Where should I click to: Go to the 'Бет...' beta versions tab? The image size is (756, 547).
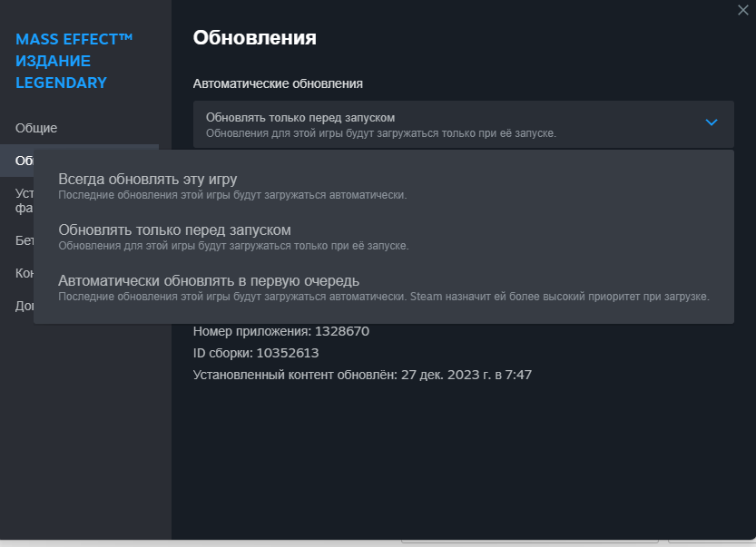coord(25,240)
